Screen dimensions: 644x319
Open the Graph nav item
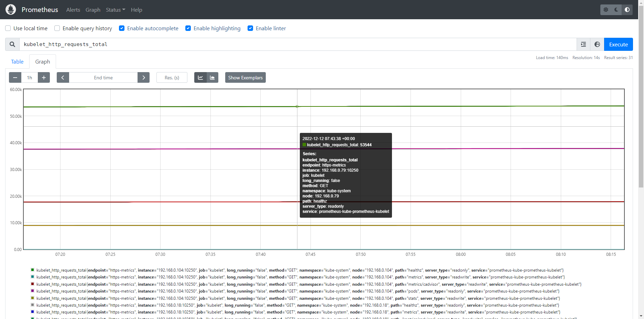pyautogui.click(x=93, y=10)
